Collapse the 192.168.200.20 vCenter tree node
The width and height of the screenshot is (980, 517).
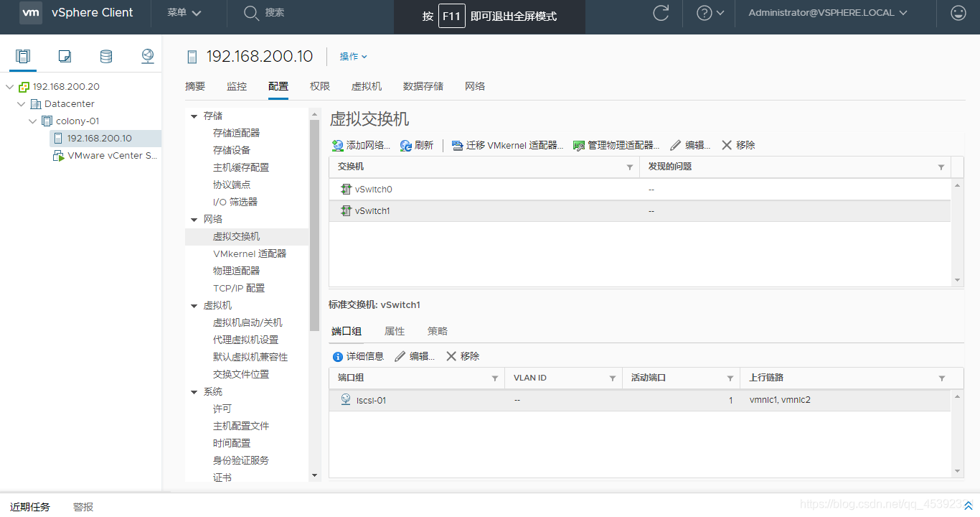9,87
